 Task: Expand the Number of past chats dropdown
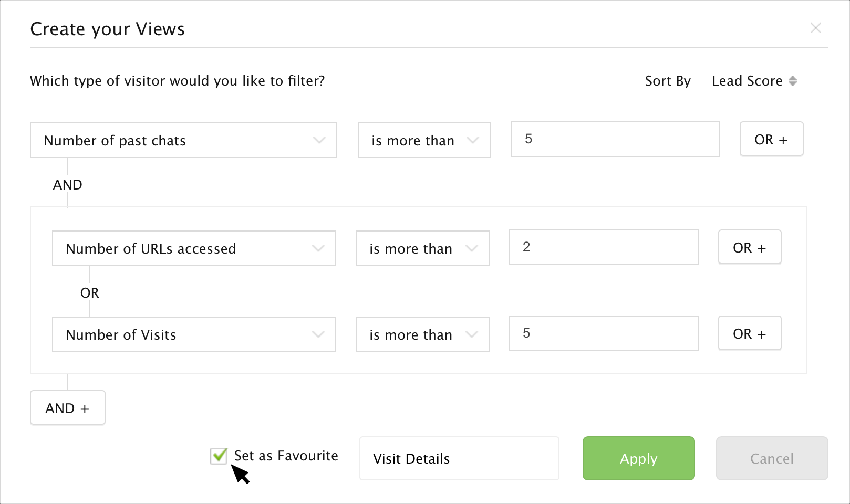pyautogui.click(x=183, y=140)
